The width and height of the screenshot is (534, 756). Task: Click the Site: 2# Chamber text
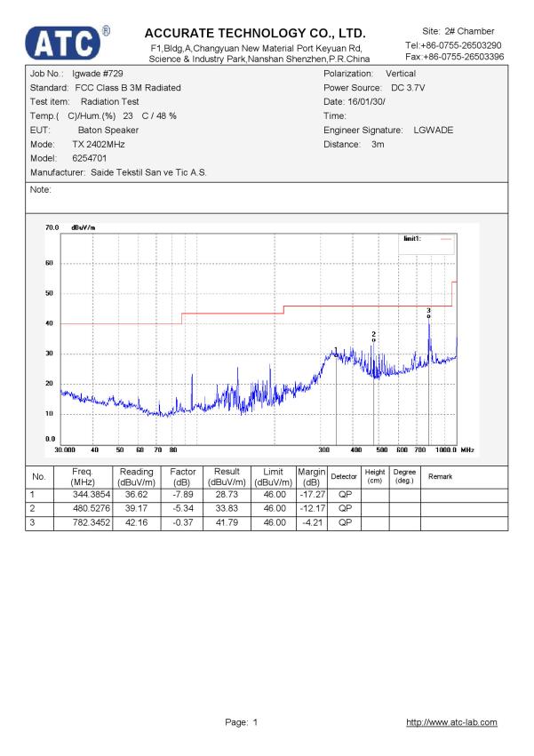[458, 31]
